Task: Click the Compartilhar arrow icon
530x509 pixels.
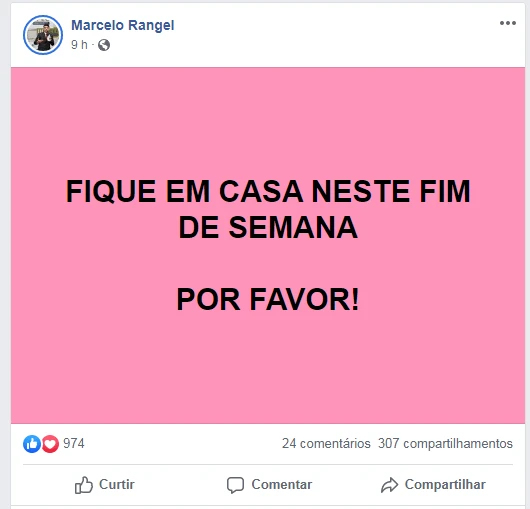Action: tap(389, 485)
